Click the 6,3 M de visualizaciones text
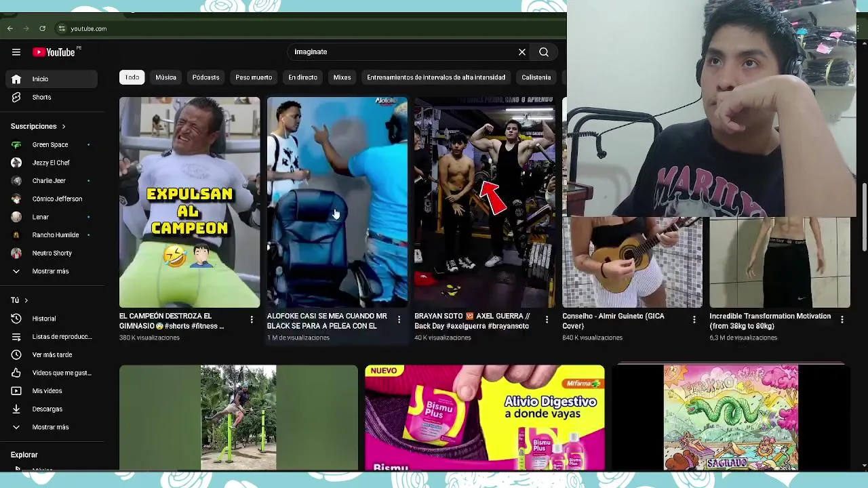 coord(743,338)
